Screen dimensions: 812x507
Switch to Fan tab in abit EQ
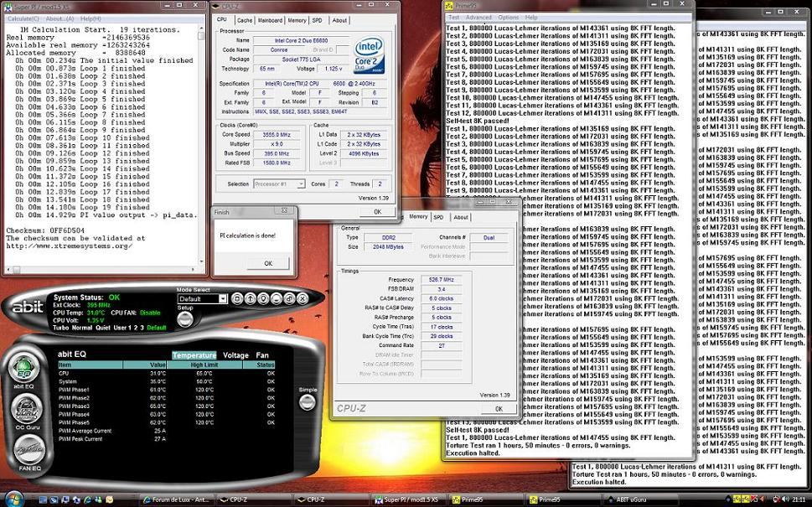(x=262, y=355)
